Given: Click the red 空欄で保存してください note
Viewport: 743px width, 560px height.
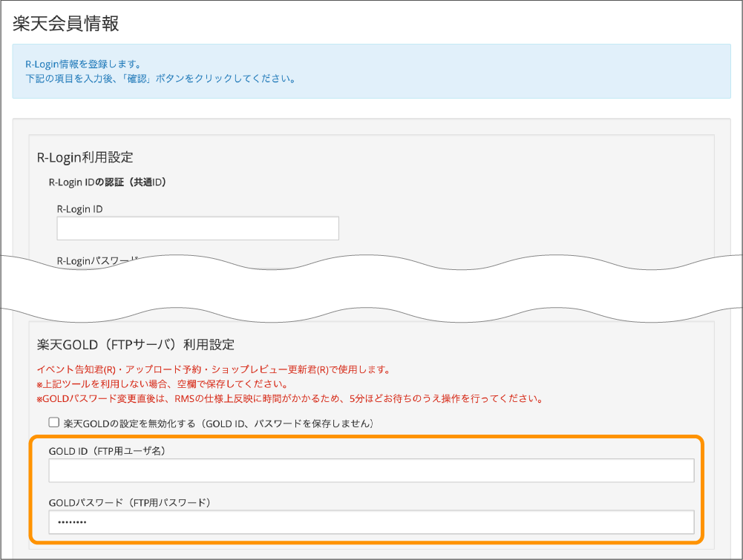Looking at the screenshot, I should [161, 384].
